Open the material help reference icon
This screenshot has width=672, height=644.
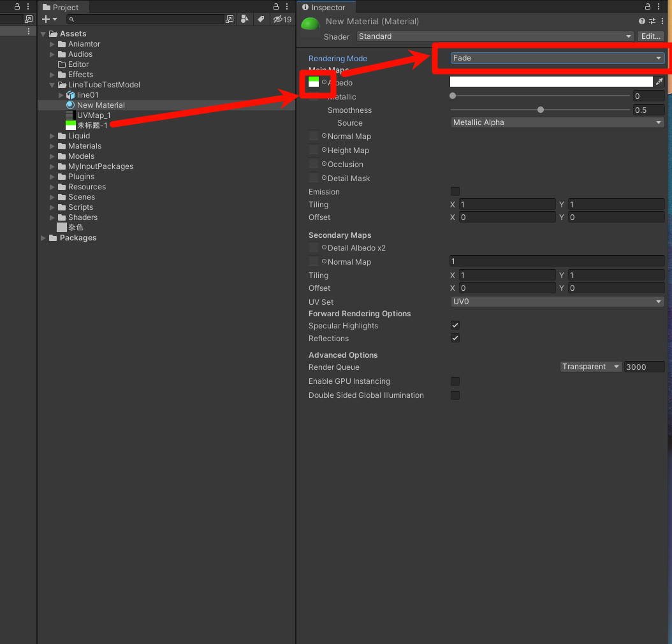click(x=642, y=21)
